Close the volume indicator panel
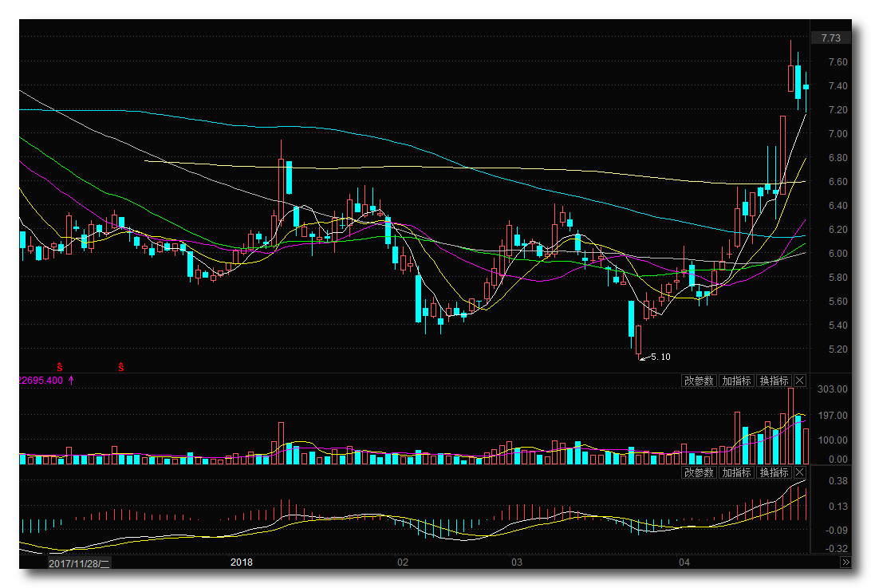Viewport: 871px width, 588px height. tap(800, 381)
